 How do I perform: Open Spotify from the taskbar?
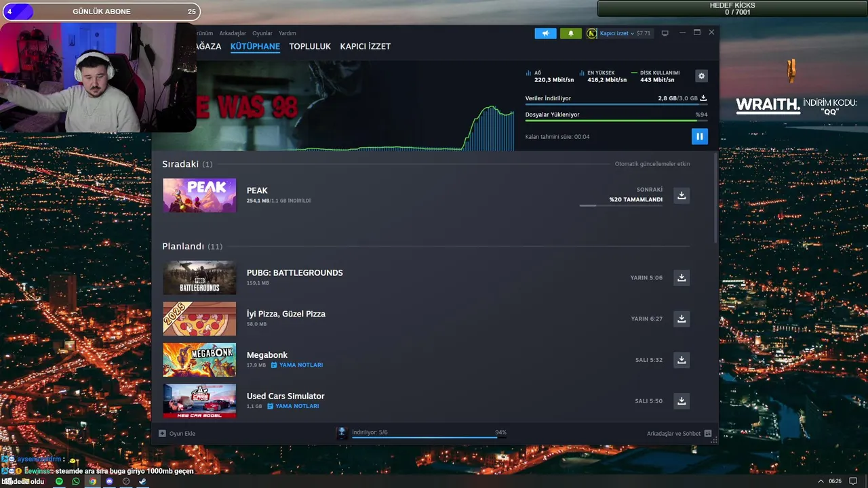click(x=59, y=481)
